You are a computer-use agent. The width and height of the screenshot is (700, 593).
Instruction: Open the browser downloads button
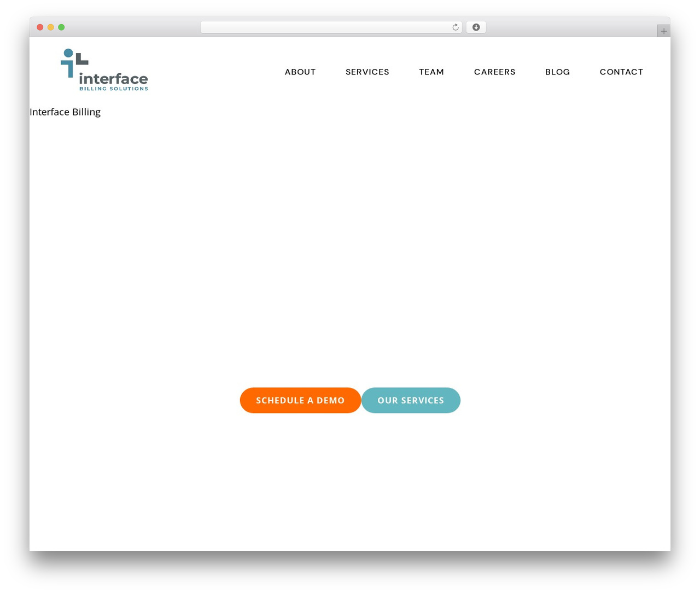476,27
